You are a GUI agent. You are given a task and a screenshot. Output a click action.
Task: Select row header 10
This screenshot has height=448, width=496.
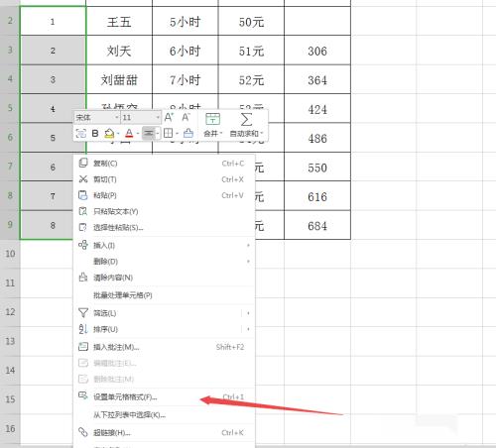tap(10, 254)
